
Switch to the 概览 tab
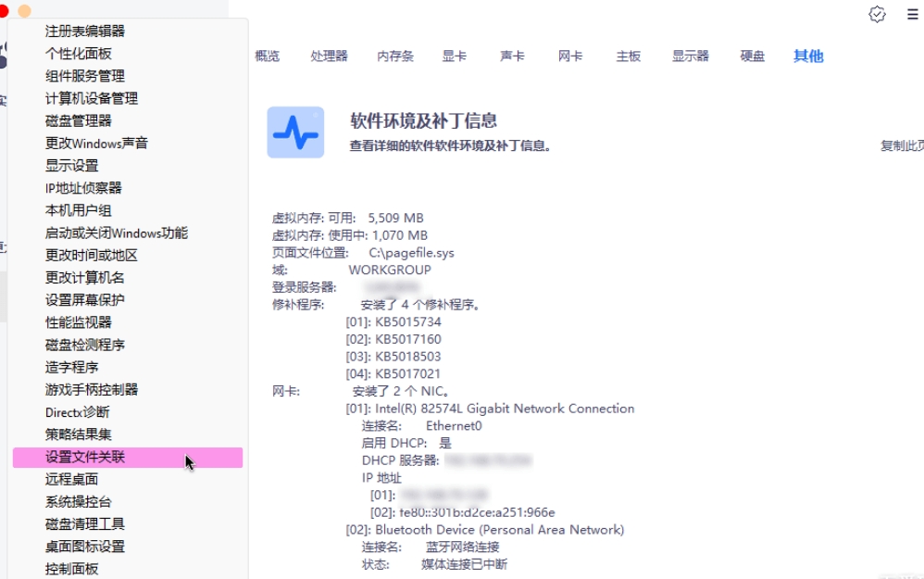point(267,56)
